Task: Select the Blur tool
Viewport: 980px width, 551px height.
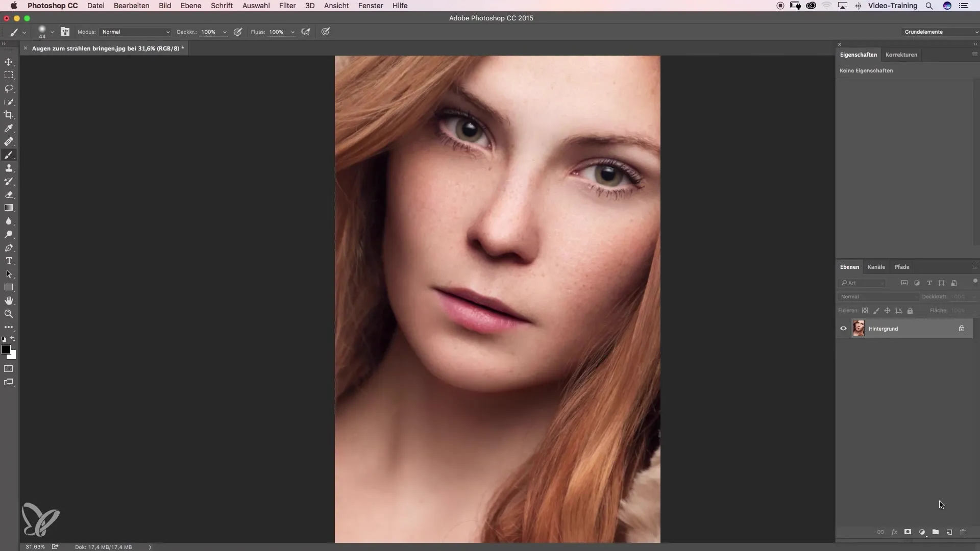Action: [9, 221]
